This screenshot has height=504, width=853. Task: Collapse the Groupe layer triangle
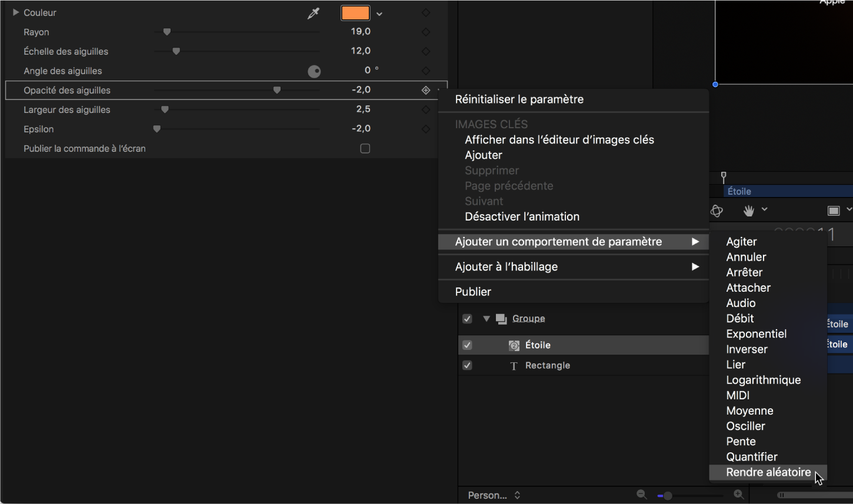click(487, 319)
